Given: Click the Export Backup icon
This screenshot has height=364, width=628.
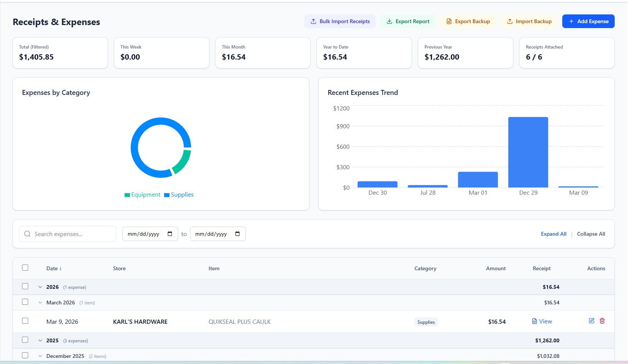Looking at the screenshot, I should coord(449,21).
